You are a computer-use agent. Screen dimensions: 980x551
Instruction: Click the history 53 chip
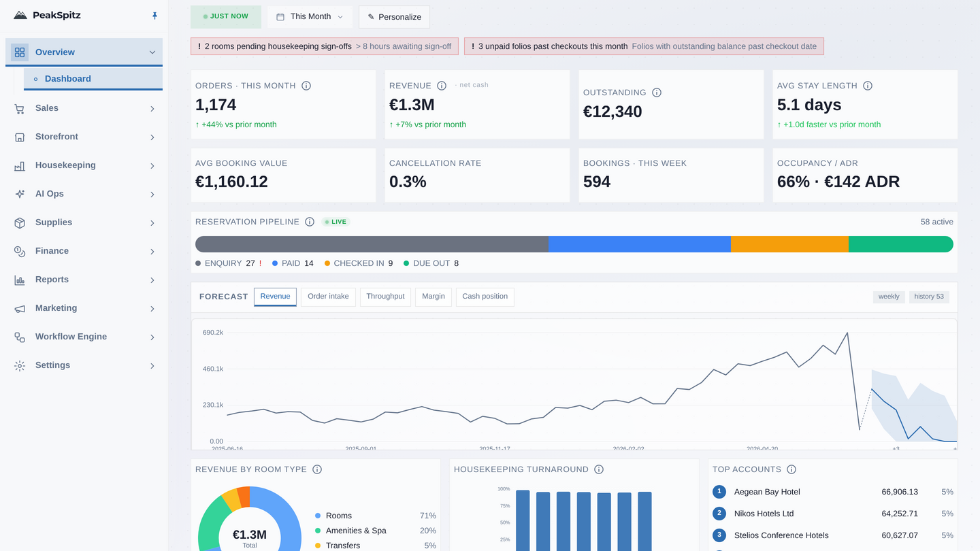click(929, 297)
